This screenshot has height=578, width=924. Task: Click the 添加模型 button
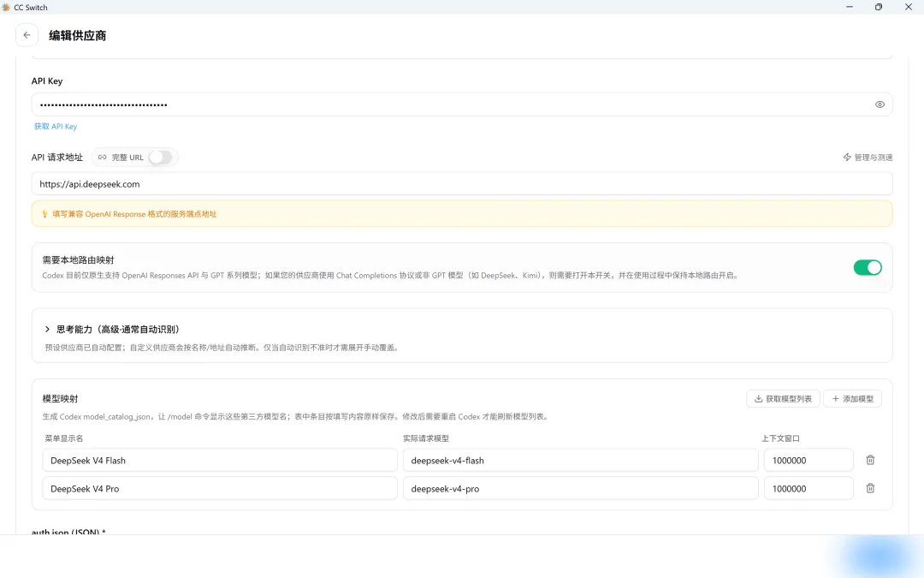[x=852, y=399]
